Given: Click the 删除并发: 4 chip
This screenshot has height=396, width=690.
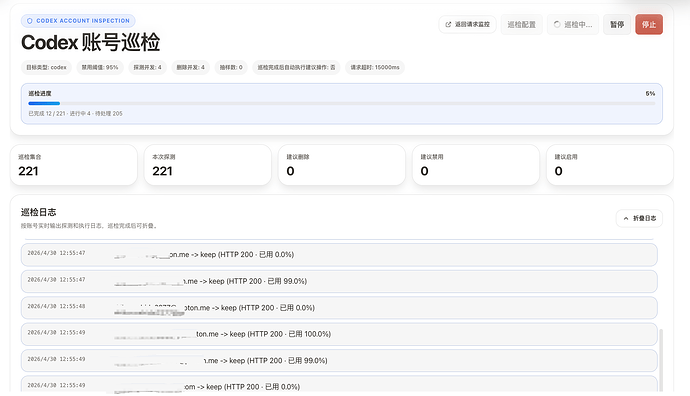Looking at the screenshot, I should (191, 67).
